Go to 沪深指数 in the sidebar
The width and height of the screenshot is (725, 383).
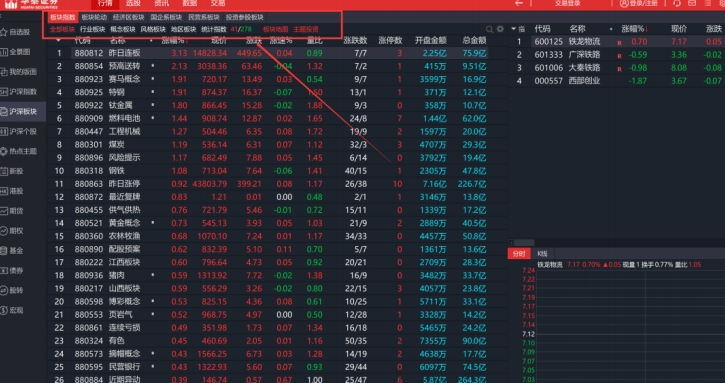click(18, 92)
